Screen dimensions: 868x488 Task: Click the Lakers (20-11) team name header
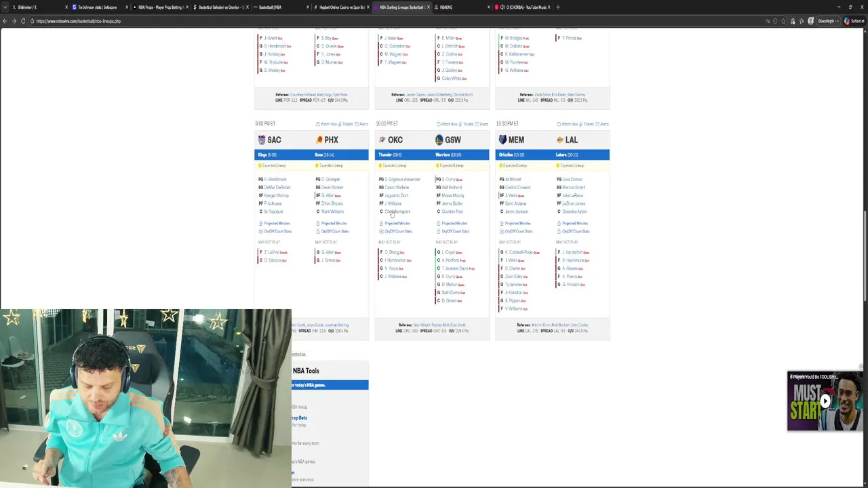point(567,155)
